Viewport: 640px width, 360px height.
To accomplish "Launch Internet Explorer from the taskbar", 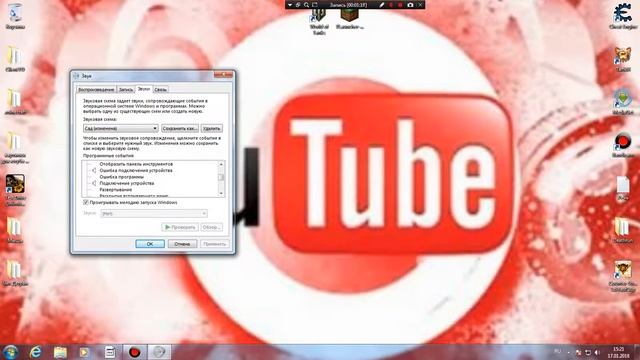I will (36, 352).
